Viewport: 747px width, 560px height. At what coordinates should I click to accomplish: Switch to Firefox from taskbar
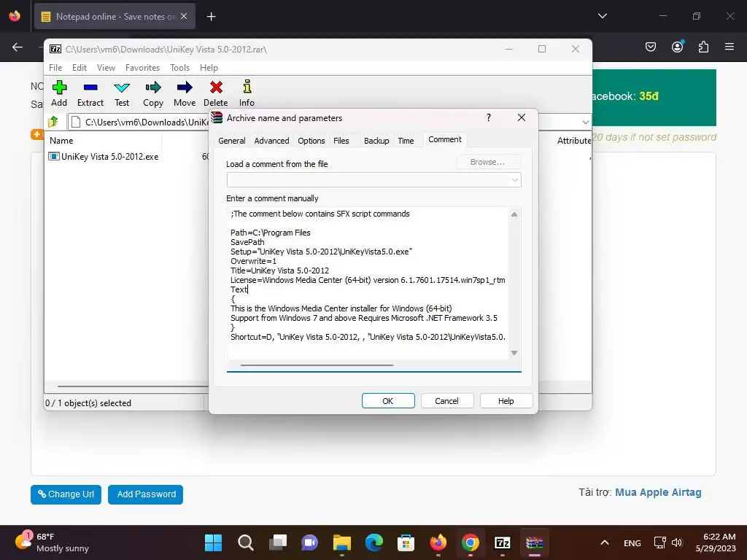pyautogui.click(x=438, y=542)
